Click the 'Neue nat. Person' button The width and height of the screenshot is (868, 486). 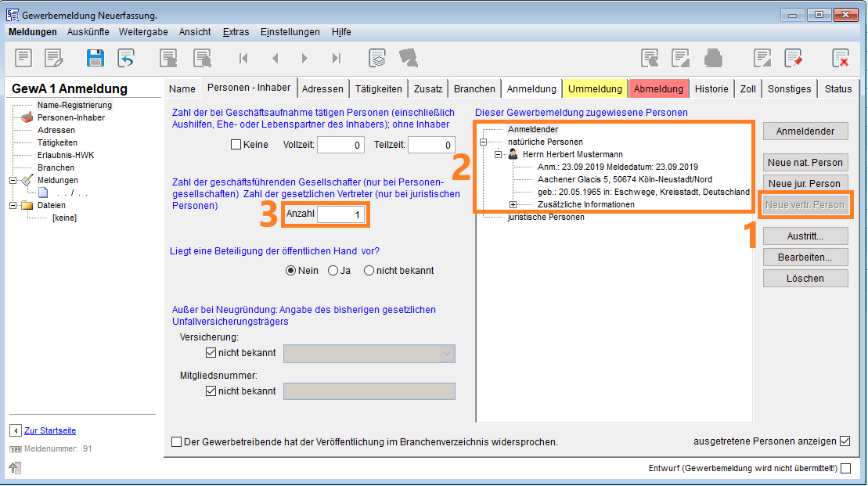(805, 162)
